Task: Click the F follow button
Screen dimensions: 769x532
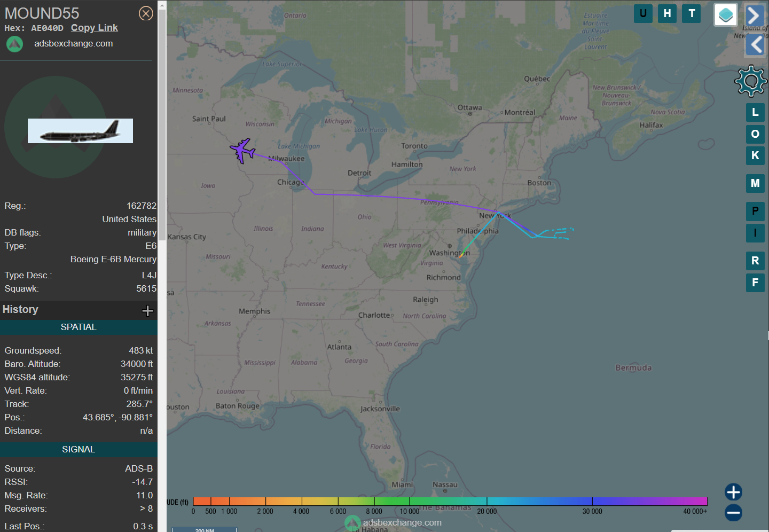Action: pos(755,283)
